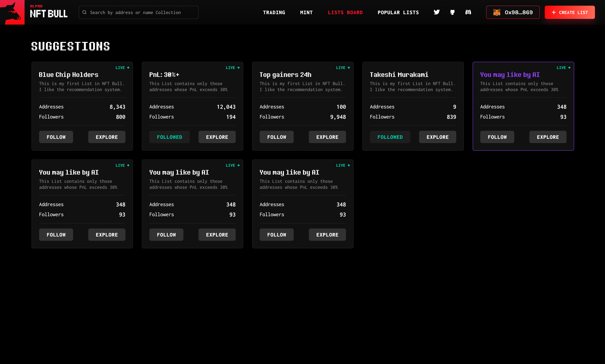Open the Twitter icon link

437,12
